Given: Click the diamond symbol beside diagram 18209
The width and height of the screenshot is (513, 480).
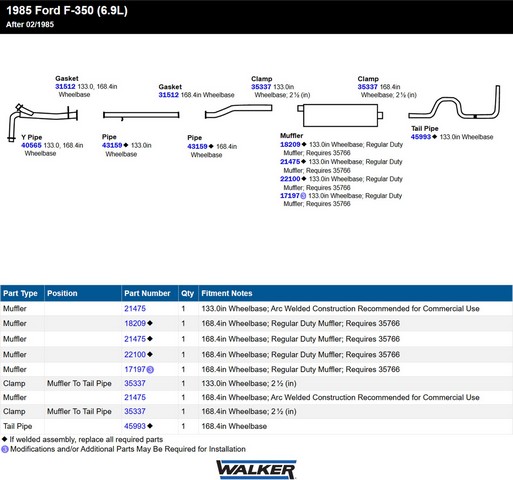Looking at the screenshot, I should [304, 144].
